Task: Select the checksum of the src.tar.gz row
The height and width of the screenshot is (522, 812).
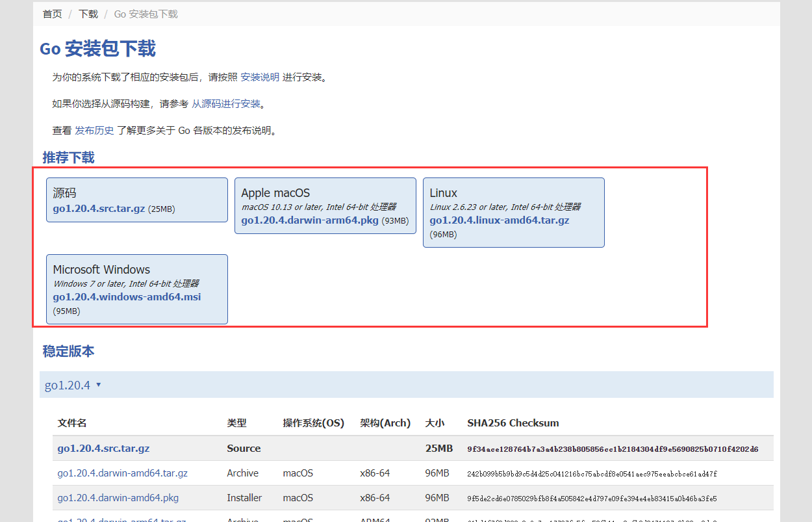Action: (x=613, y=449)
